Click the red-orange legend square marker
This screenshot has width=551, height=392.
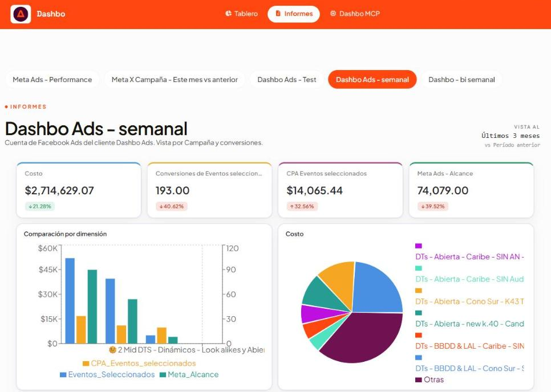tap(419, 336)
